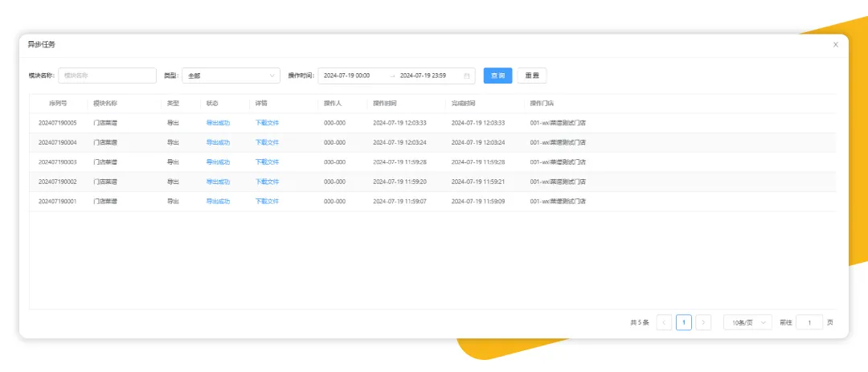Click the 查询 search button
Screen dimensions: 868x372
[497, 76]
